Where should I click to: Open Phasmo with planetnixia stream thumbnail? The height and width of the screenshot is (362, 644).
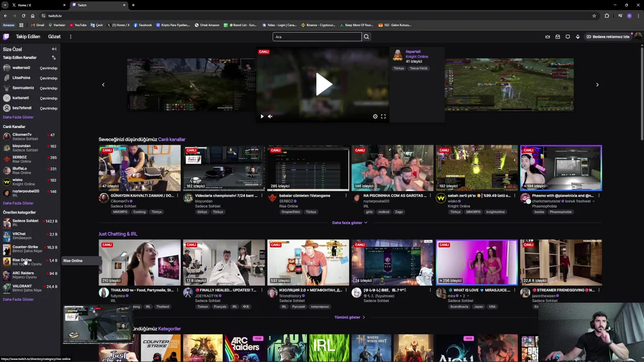click(560, 168)
